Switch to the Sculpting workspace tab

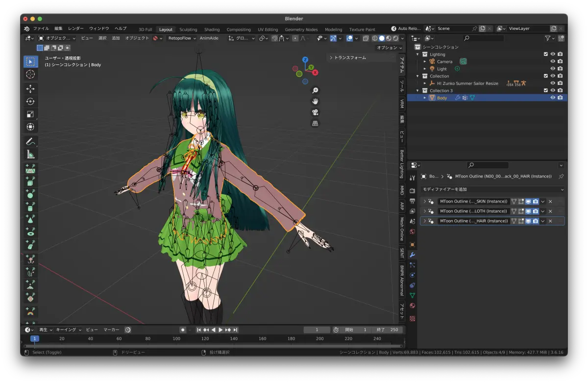(188, 29)
